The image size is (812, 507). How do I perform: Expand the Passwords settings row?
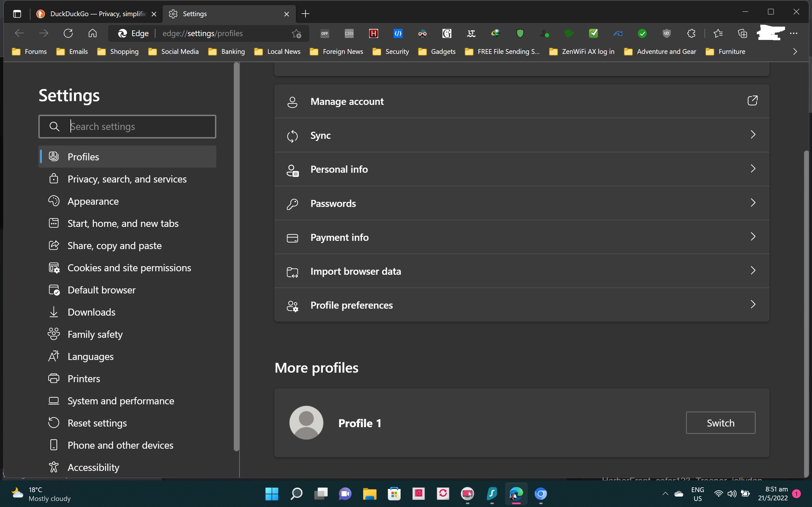click(753, 203)
